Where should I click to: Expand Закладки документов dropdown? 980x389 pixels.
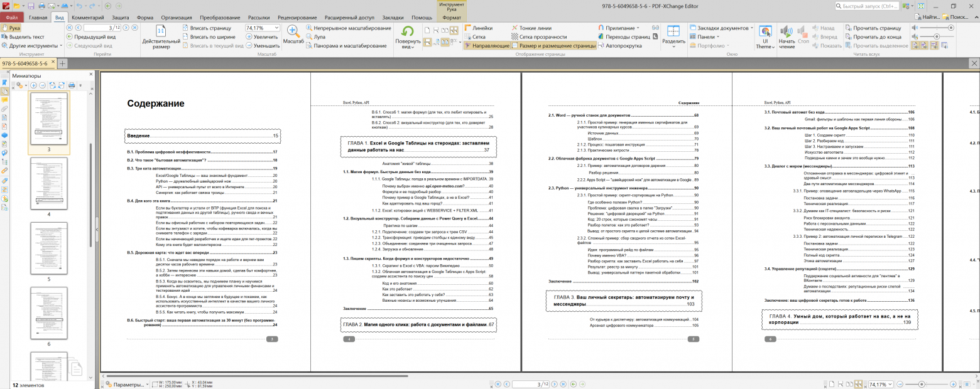721,28
